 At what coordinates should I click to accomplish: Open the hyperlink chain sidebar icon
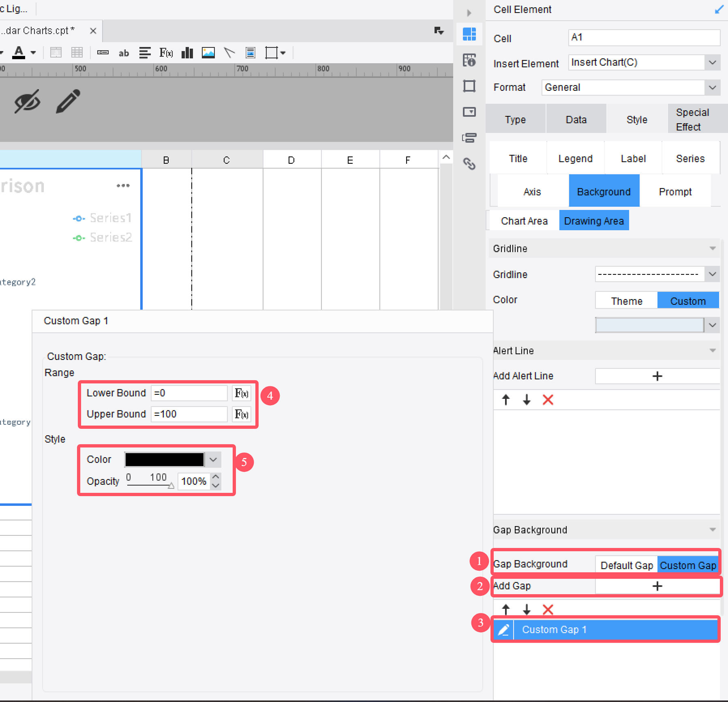(469, 164)
